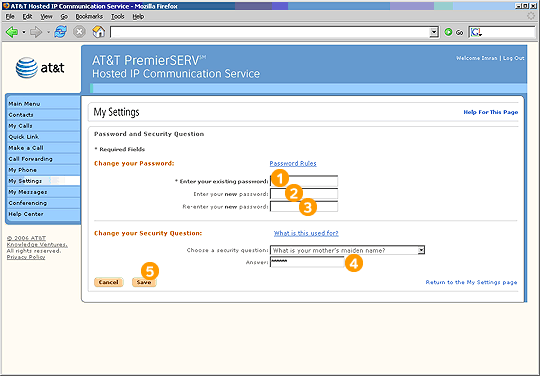The image size is (540, 376).
Task: Click the green Go button icon
Action: (448, 32)
